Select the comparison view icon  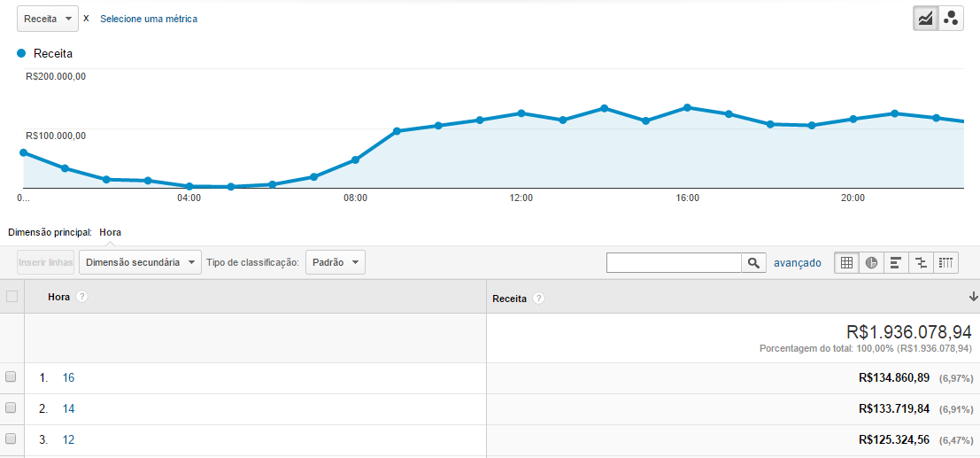pos(921,262)
